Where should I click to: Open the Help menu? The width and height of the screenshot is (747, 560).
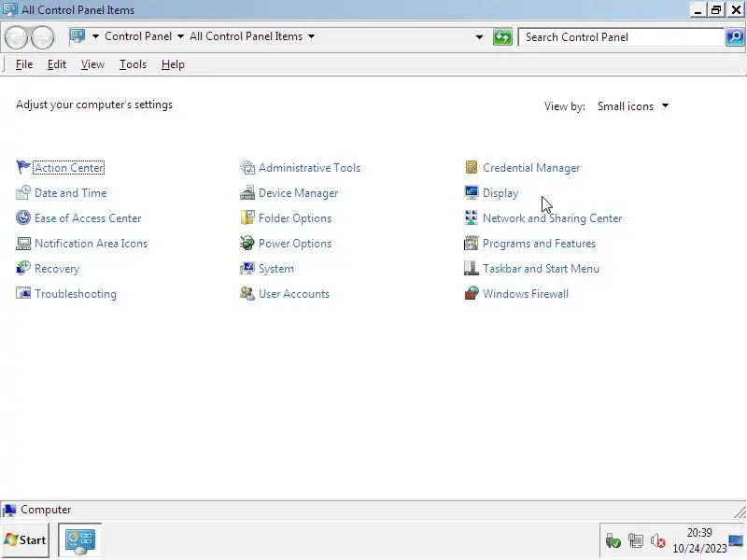click(173, 64)
